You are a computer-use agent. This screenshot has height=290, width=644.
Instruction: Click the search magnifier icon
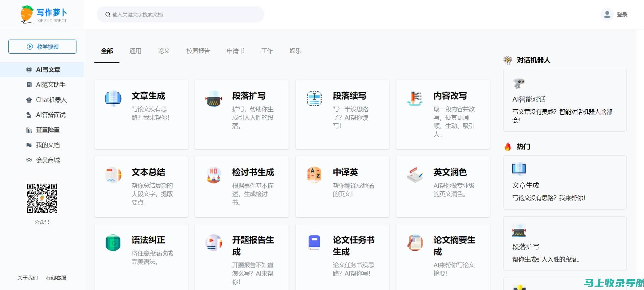click(108, 14)
